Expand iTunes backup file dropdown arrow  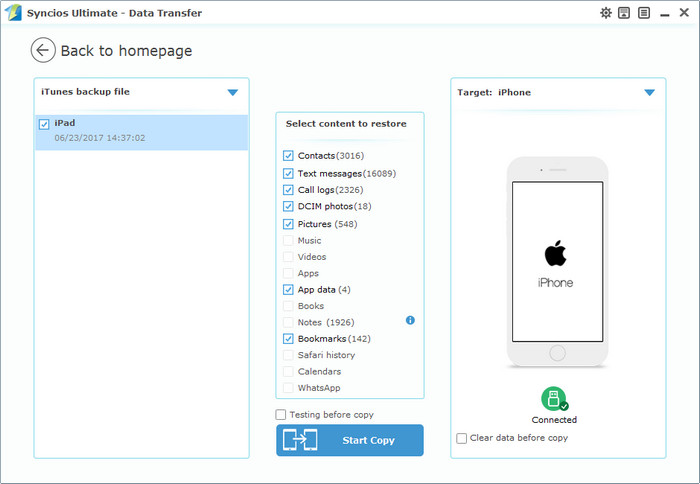[x=233, y=92]
